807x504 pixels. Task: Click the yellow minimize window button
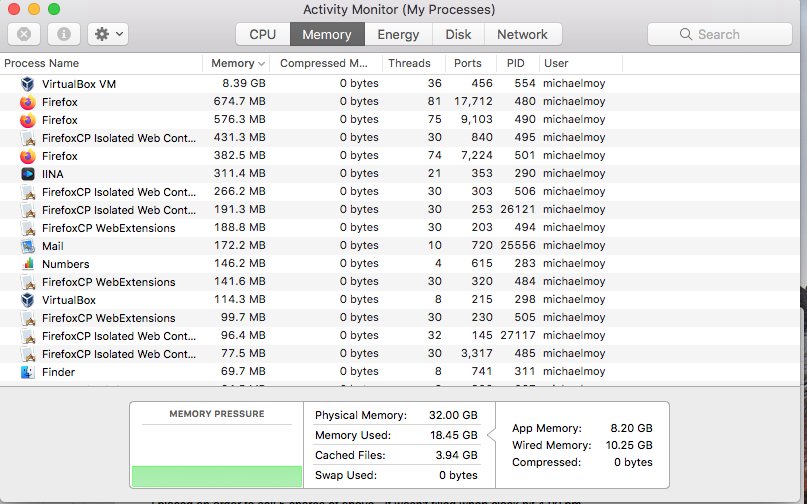coord(34,9)
